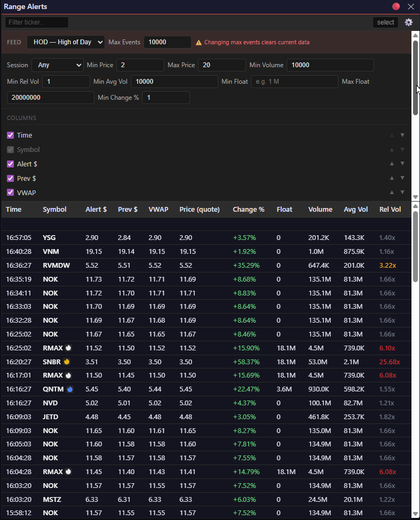This screenshot has width=420, height=520.
Task: Move the Alert $ column up
Action: [x=392, y=164]
